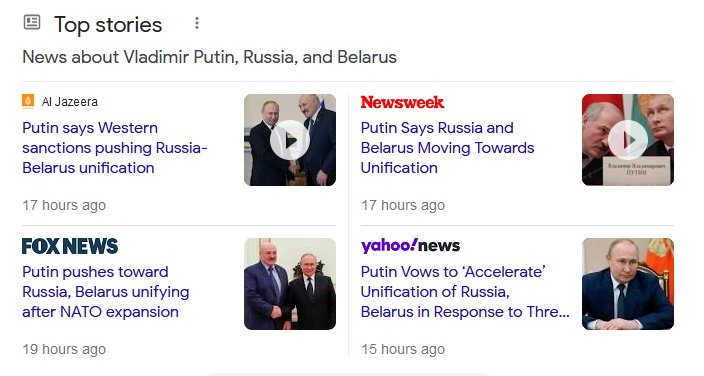This screenshot has height=376, width=704.
Task: Click the Yahoo News seated man thumbnail
Action: (628, 284)
